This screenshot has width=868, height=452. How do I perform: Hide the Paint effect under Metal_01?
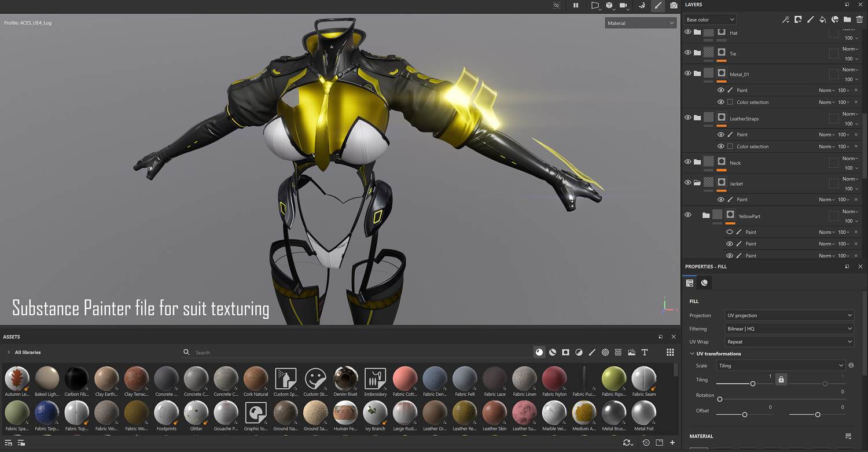point(720,90)
